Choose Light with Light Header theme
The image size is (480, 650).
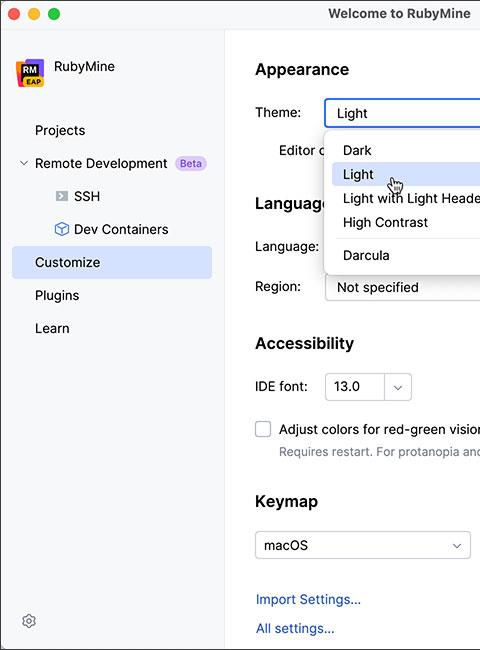point(406,199)
